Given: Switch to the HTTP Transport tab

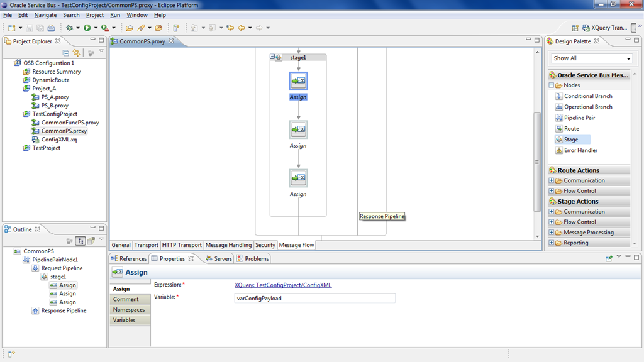Looking at the screenshot, I should click(x=182, y=245).
